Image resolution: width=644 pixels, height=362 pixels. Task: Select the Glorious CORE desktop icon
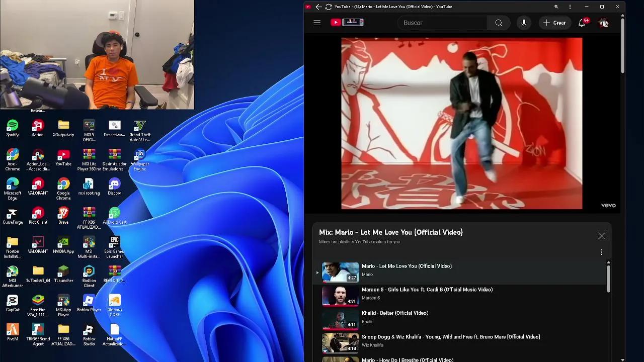114,306
